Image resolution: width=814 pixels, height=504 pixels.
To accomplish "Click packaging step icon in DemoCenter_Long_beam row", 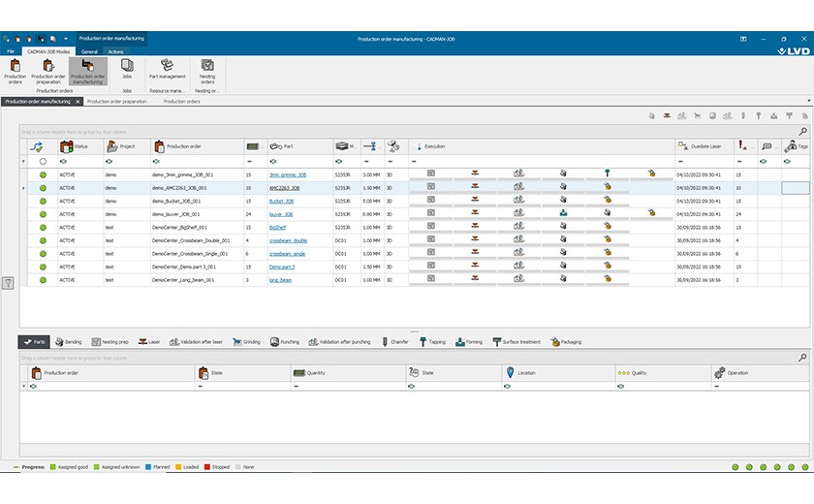I will [608, 279].
